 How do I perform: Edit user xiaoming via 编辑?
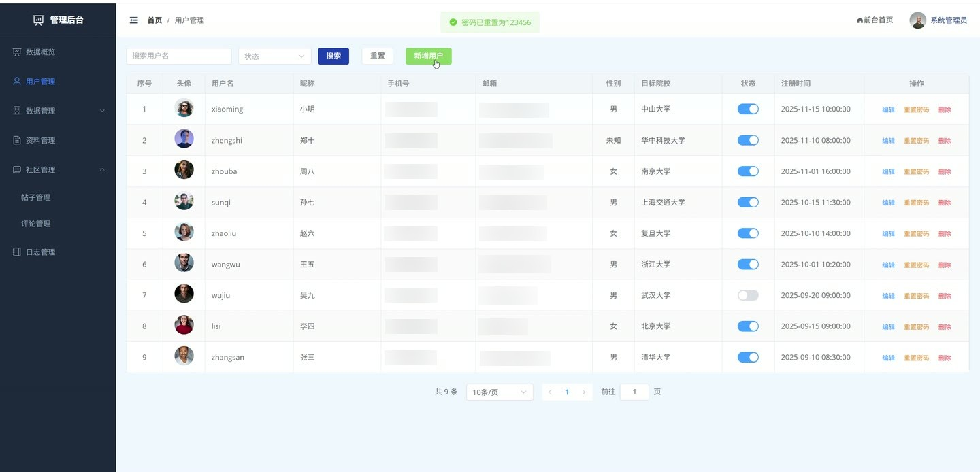[x=889, y=109]
